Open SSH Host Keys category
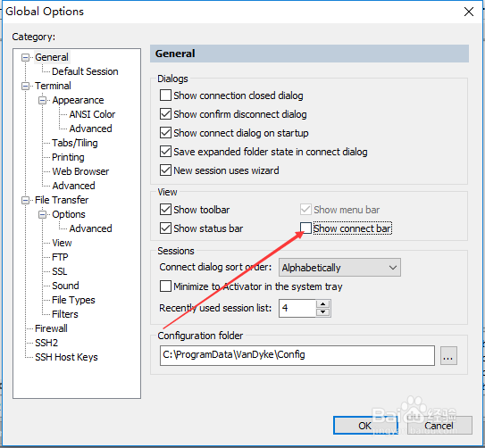This screenshot has height=448, width=485. coord(66,357)
